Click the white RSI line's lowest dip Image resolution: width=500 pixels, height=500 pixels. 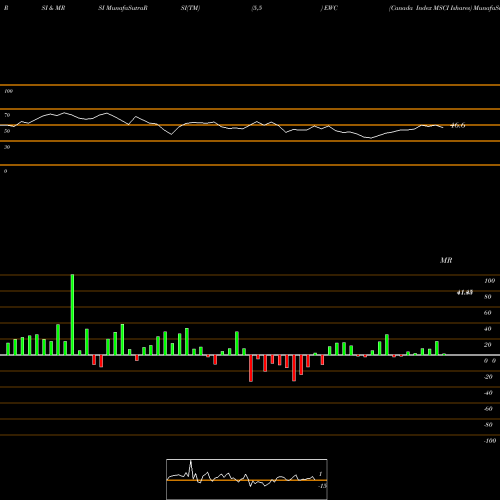click(x=370, y=138)
